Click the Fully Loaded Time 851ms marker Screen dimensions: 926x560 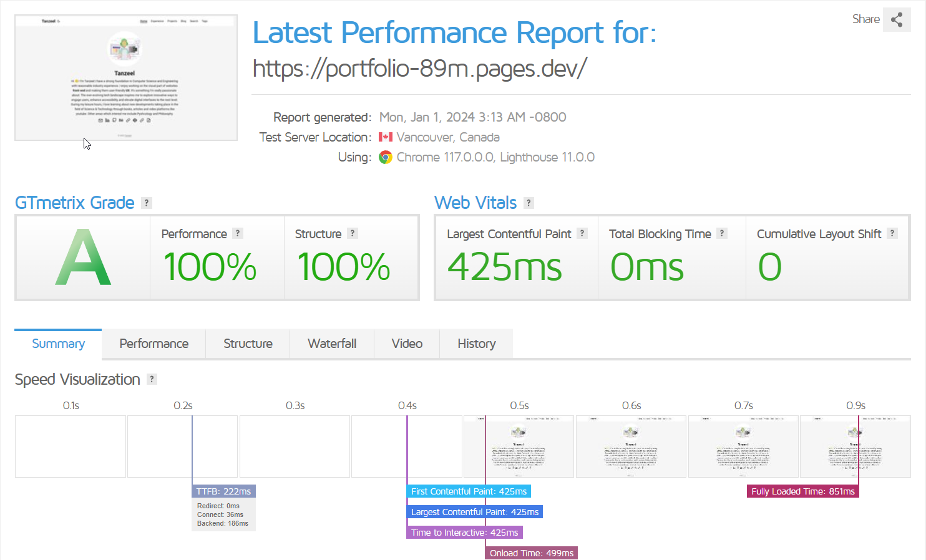[x=802, y=491]
